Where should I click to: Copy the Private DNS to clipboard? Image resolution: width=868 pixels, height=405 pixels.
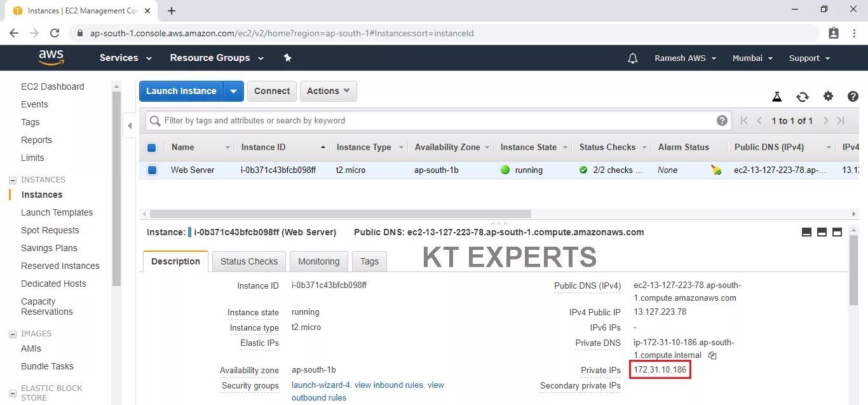point(712,355)
